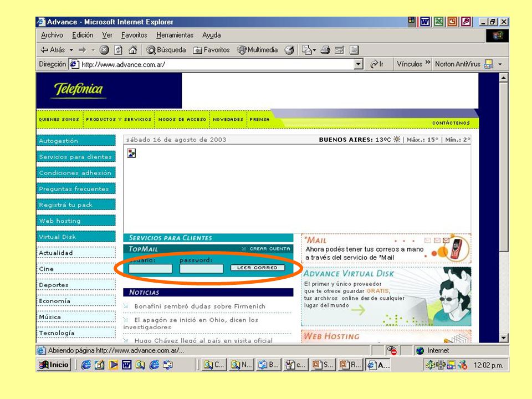Open the Novedades nav tab

[228, 120]
